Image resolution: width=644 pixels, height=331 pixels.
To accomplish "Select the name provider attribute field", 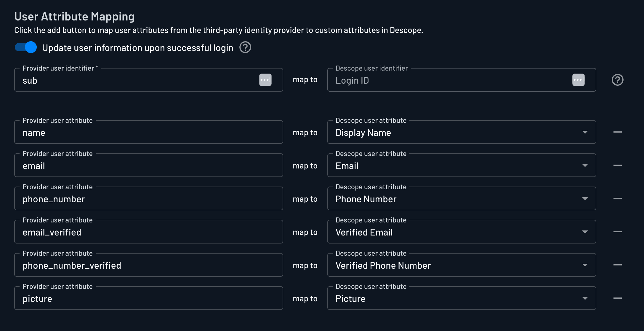I will [x=133, y=133].
